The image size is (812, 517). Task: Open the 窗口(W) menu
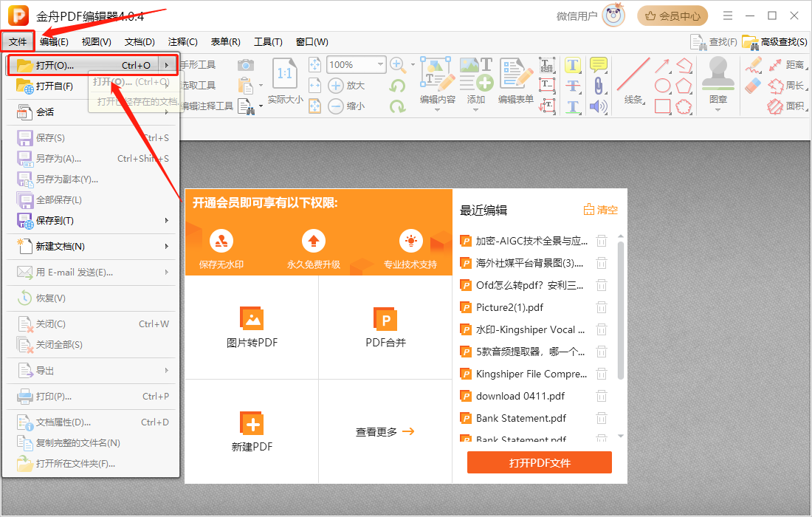point(312,42)
